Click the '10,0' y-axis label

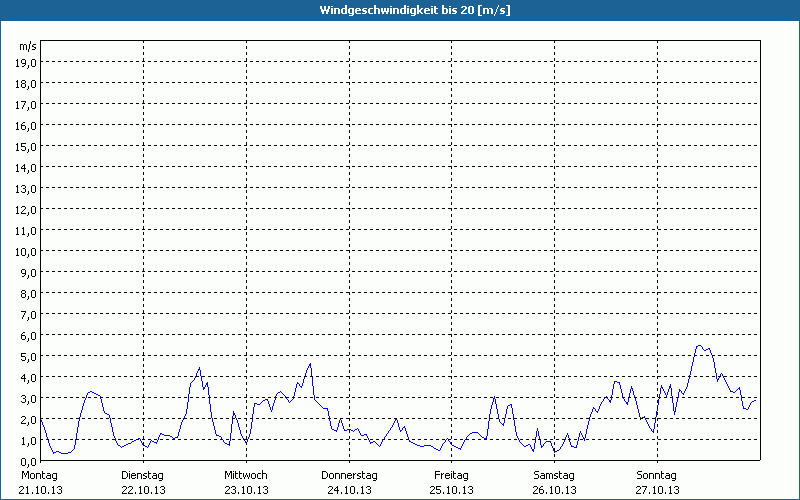coord(26,252)
